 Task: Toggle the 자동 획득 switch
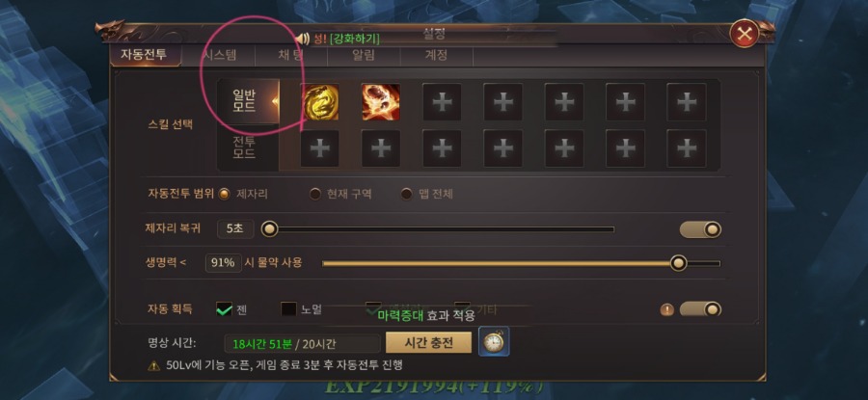point(700,309)
